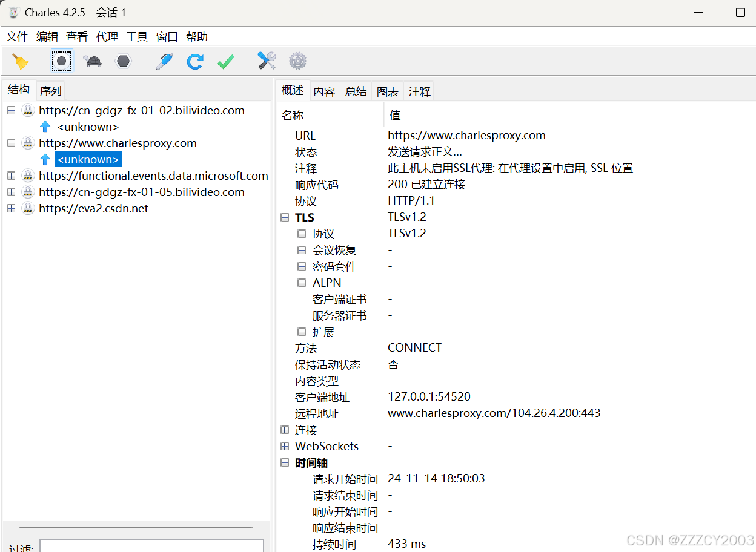Expand the 密码套件 row
This screenshot has width=756, height=552.
tap(302, 266)
